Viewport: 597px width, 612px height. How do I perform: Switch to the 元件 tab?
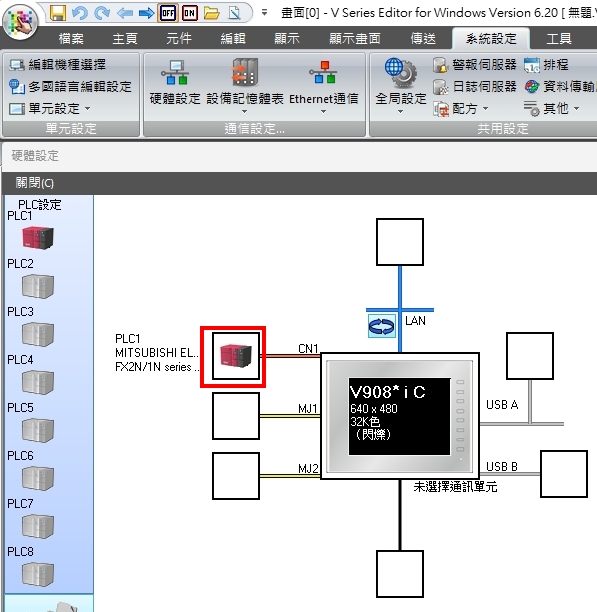(179, 38)
